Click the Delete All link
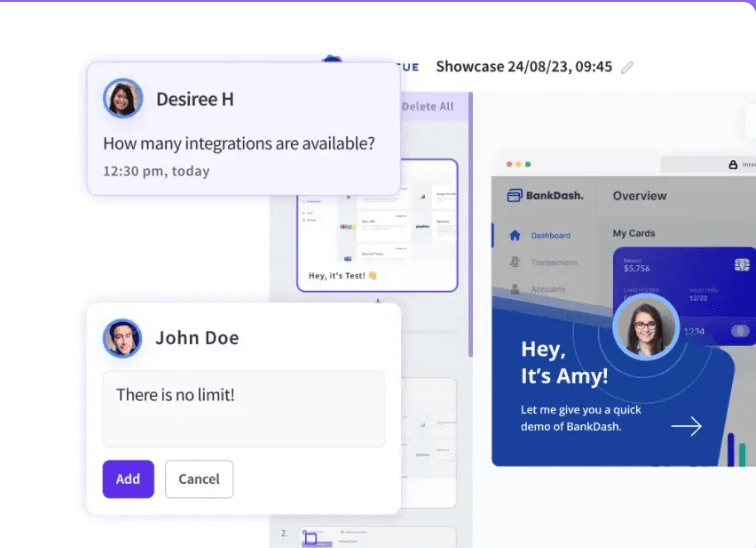The height and width of the screenshot is (548, 756). point(428,107)
